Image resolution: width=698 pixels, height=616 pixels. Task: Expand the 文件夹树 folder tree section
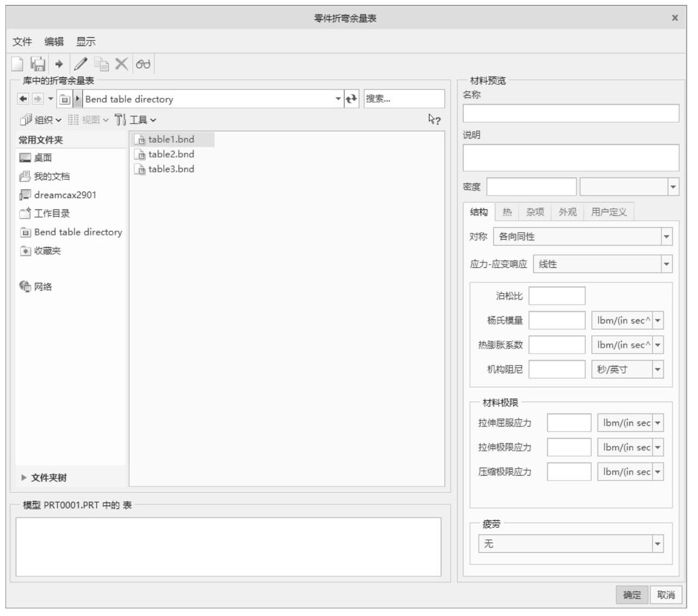(24, 478)
